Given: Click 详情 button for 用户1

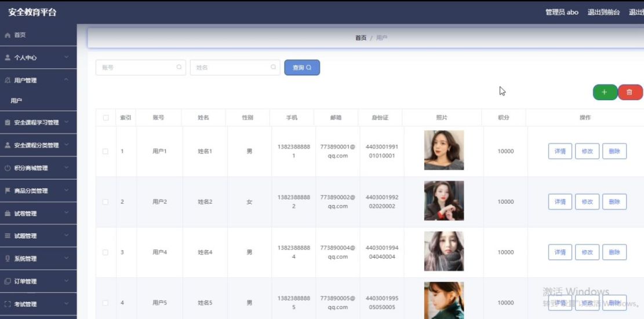Looking at the screenshot, I should pyautogui.click(x=560, y=151).
